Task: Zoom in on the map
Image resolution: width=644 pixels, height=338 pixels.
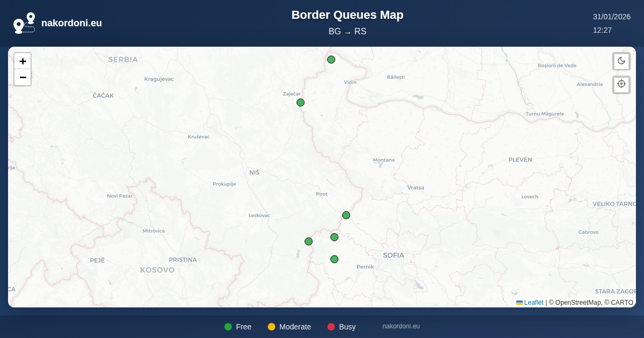Action: [23, 61]
